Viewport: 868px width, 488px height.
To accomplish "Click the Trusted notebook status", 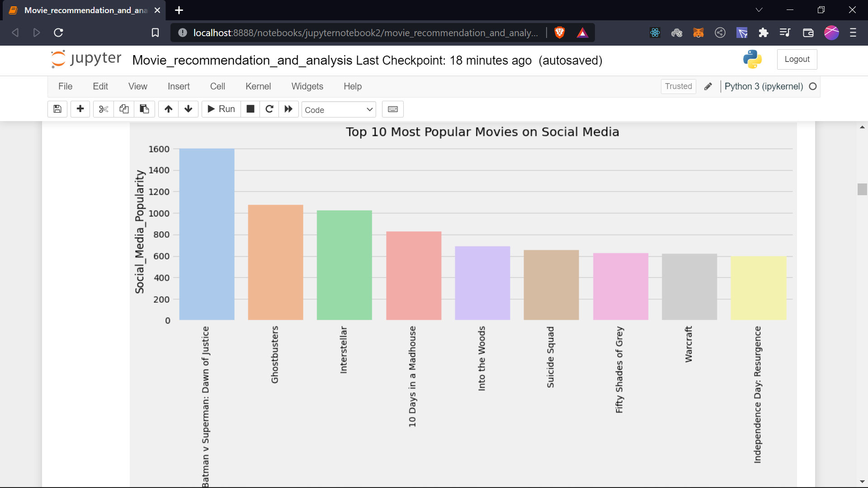I will point(678,86).
